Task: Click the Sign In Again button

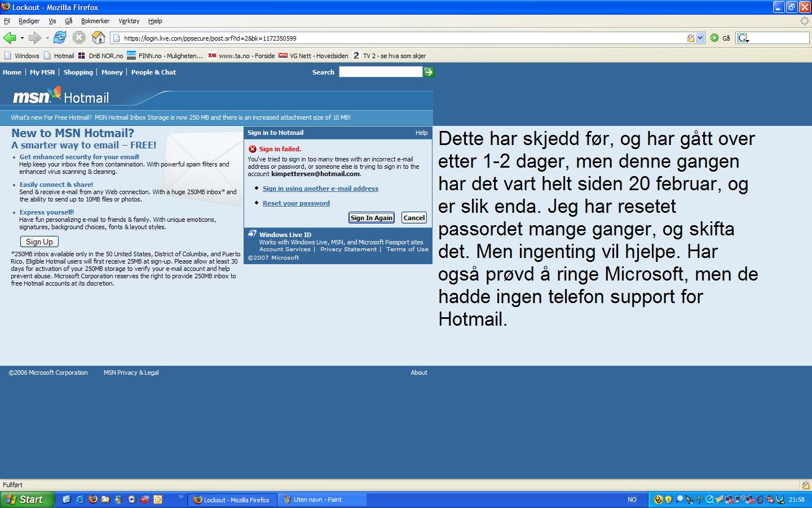Action: point(372,218)
